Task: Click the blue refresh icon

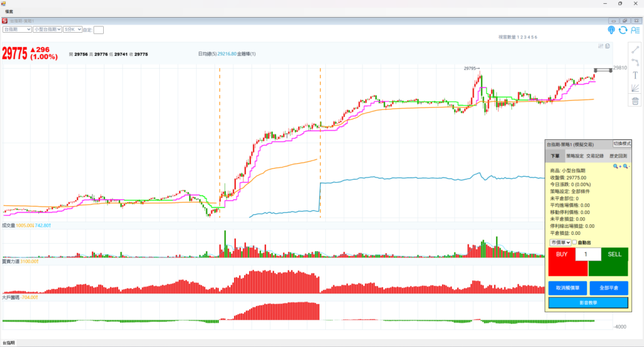Action: coord(623,30)
